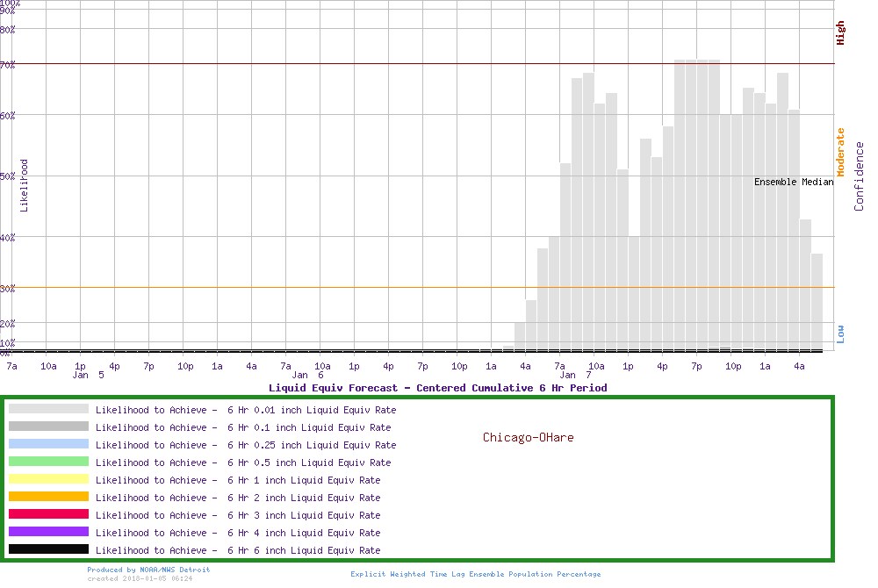Select the Jan 6 date label
Image resolution: width=878 pixels, height=588 pixels.
tap(307, 375)
